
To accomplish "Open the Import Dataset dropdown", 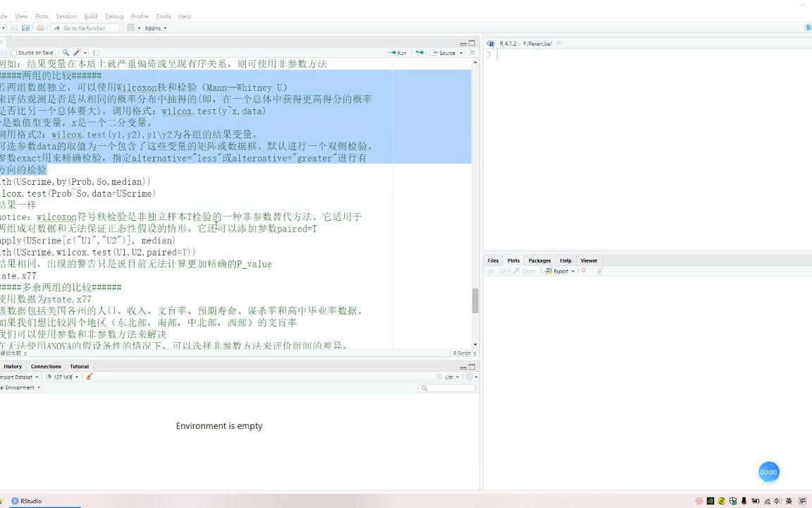I will (x=19, y=376).
